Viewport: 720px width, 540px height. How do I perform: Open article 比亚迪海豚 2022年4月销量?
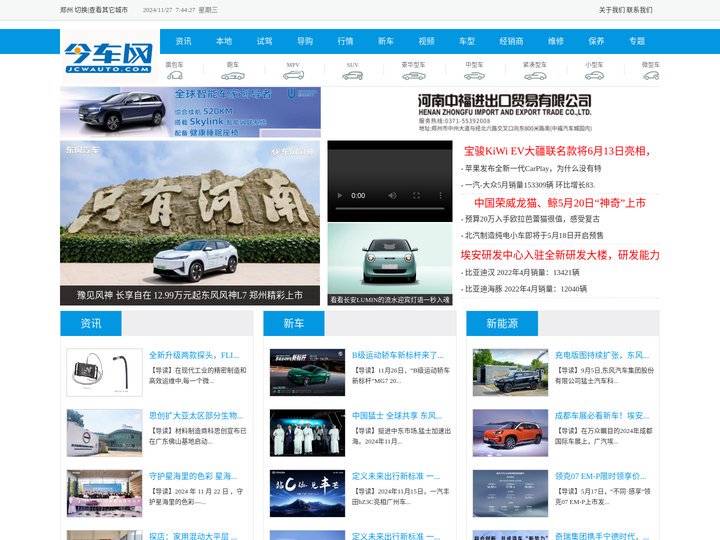pos(526,289)
